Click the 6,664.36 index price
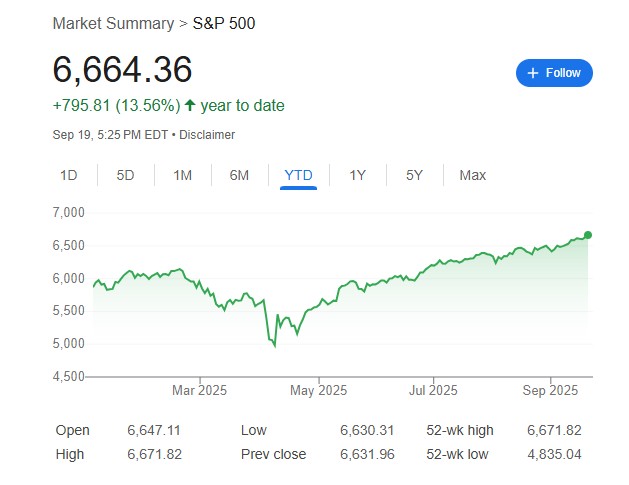The image size is (629, 485). point(122,70)
